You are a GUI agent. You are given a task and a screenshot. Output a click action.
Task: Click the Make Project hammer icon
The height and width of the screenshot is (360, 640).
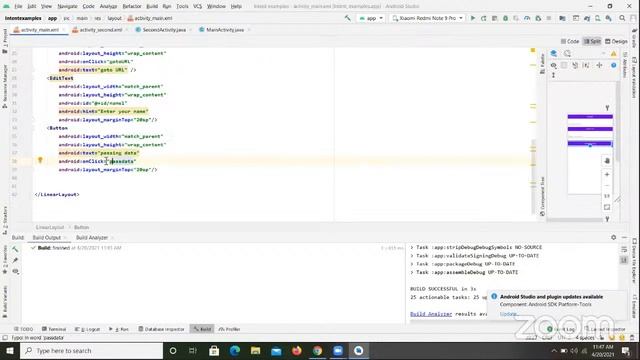[347, 18]
